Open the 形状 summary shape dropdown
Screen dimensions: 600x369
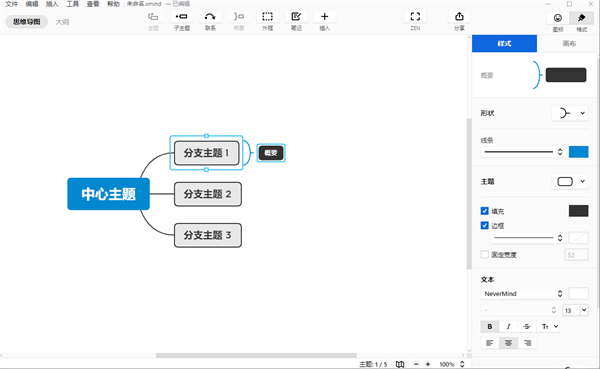[x=570, y=113]
